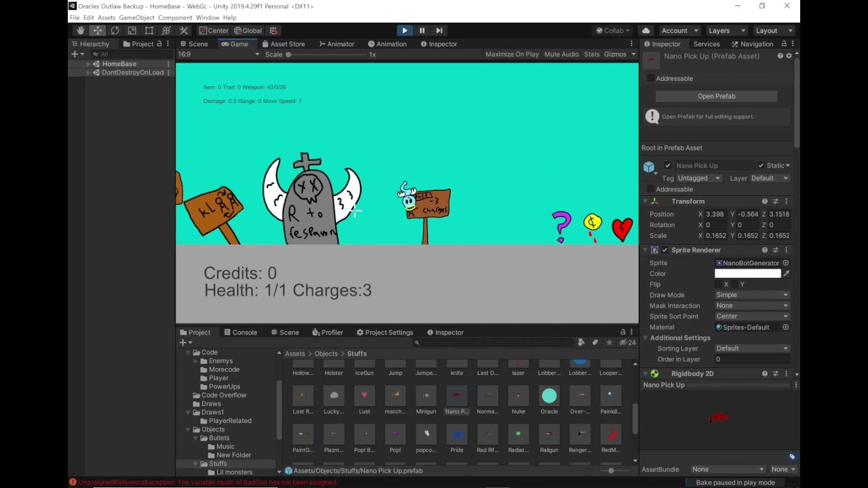Pick color with the eyedropper icon
868x488 pixels.
click(x=786, y=274)
